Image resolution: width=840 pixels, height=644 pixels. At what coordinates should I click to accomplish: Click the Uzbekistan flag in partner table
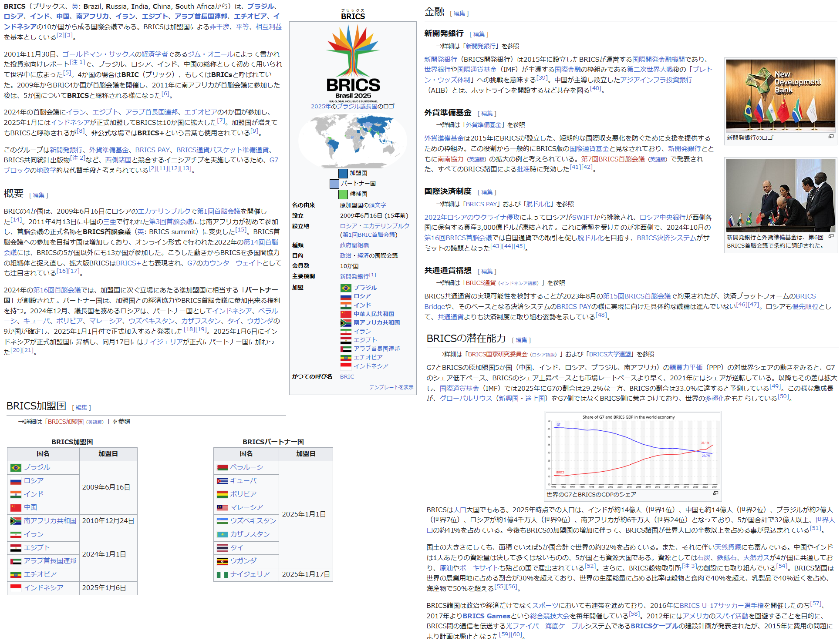(x=223, y=521)
